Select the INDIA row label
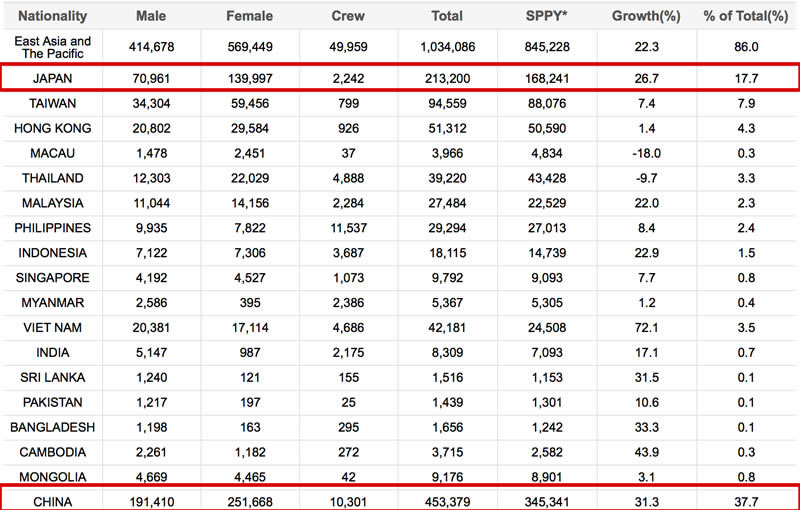Viewport: 800px width, 510px height. point(53,353)
